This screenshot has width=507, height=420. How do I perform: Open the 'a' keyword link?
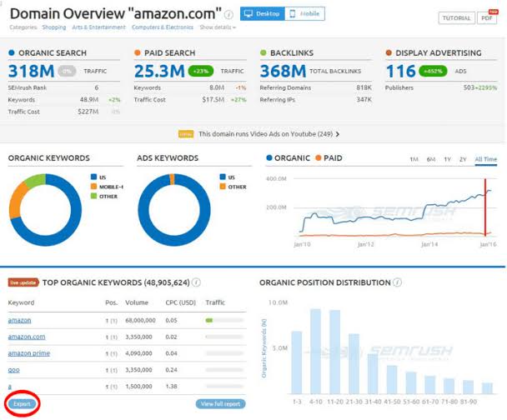tap(10, 387)
